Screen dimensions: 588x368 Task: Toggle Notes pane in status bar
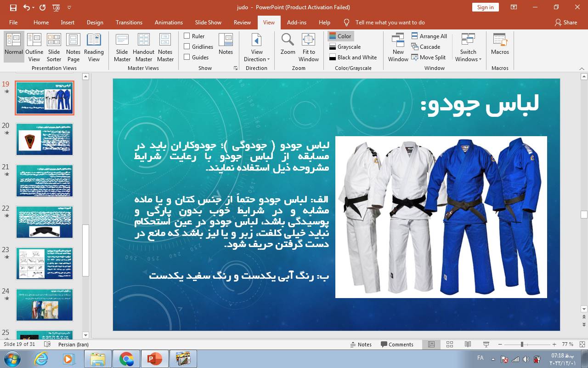(x=361, y=345)
